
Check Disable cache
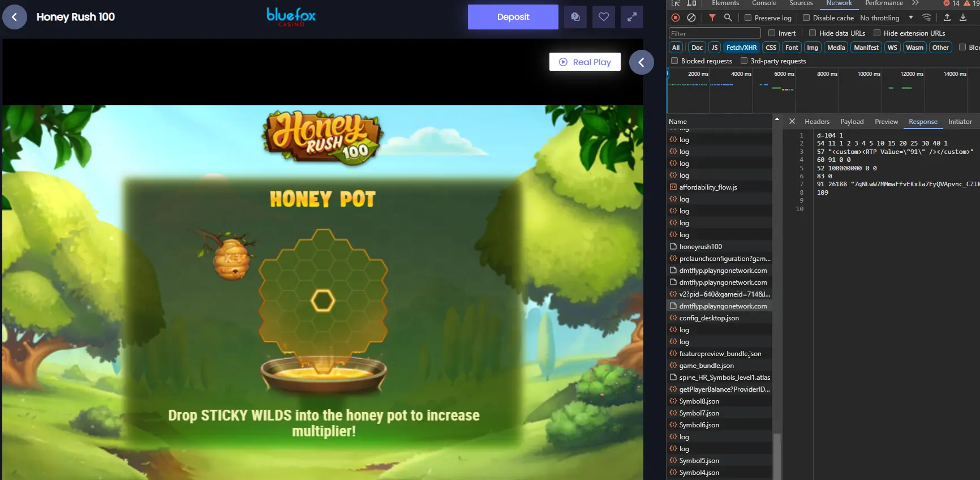[x=806, y=18]
